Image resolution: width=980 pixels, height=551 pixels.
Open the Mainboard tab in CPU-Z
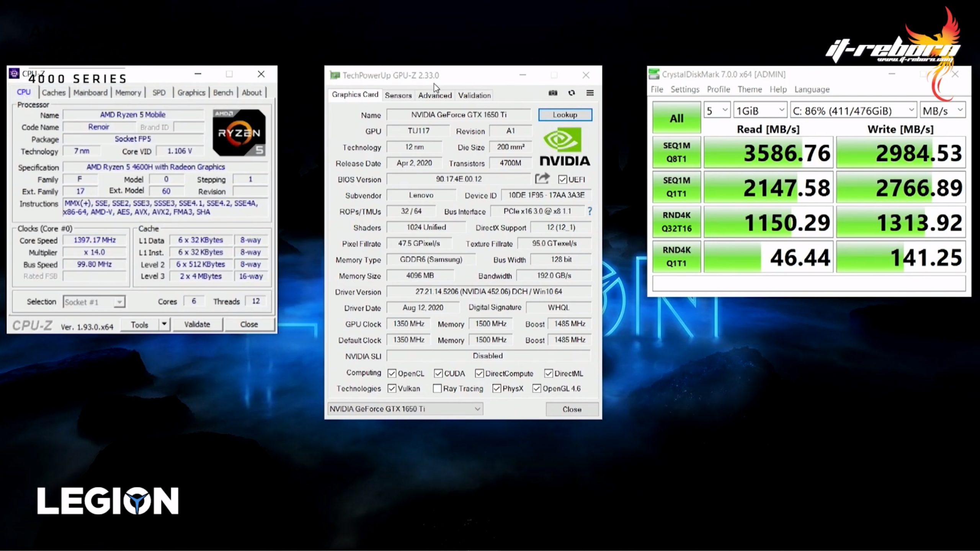90,93
